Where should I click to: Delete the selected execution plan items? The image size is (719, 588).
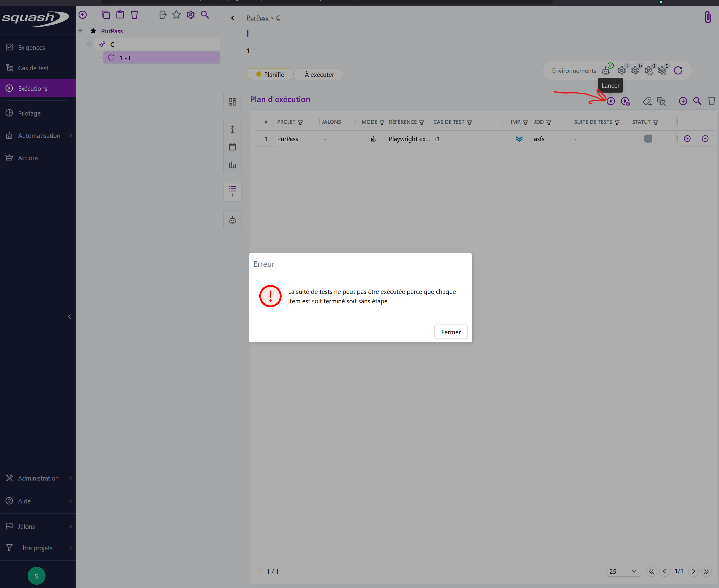[x=711, y=101]
